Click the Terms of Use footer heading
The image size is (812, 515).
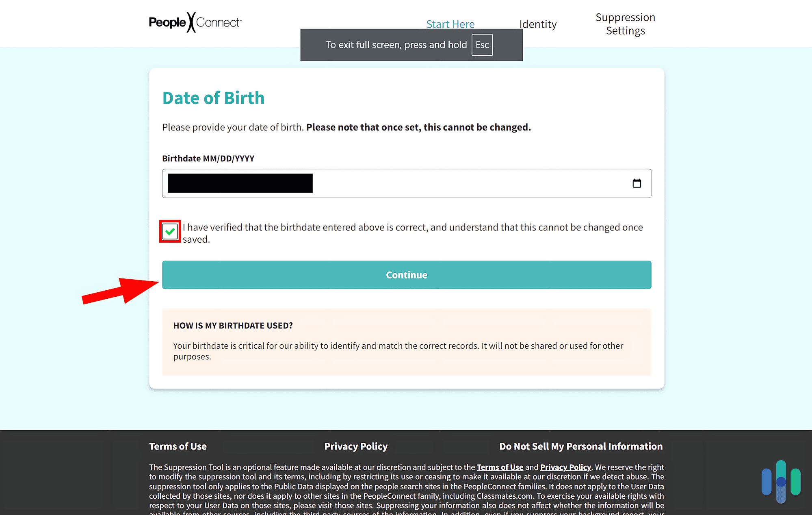point(178,446)
